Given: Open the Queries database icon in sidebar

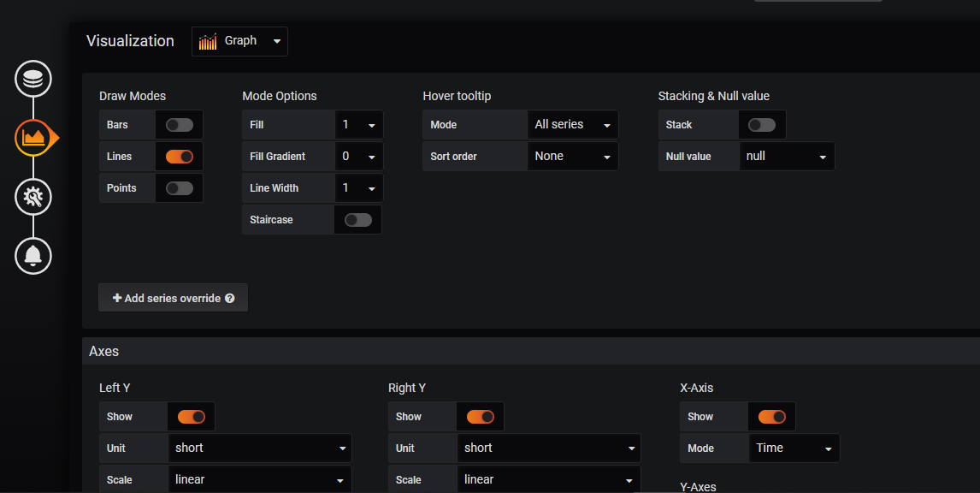Looking at the screenshot, I should (x=33, y=79).
